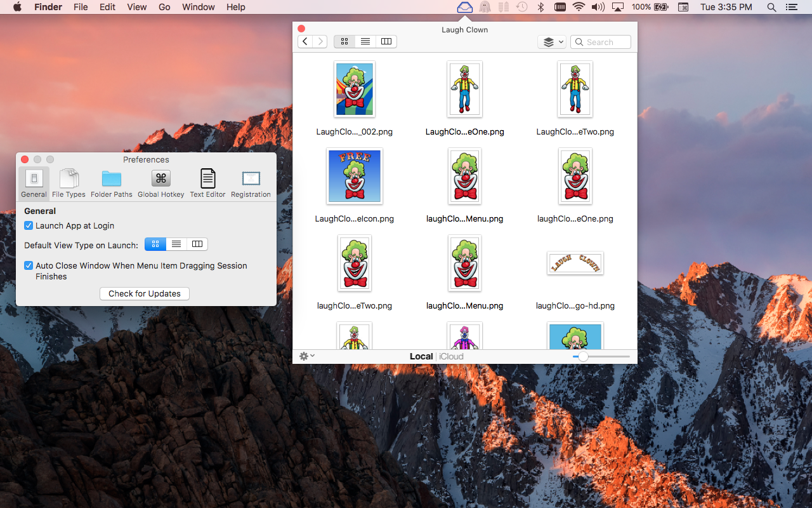Select the Global Hotkey preferences pane

tap(160, 183)
